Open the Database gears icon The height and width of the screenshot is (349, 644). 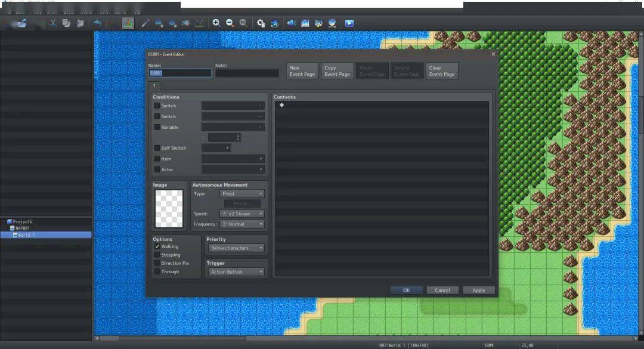261,23
